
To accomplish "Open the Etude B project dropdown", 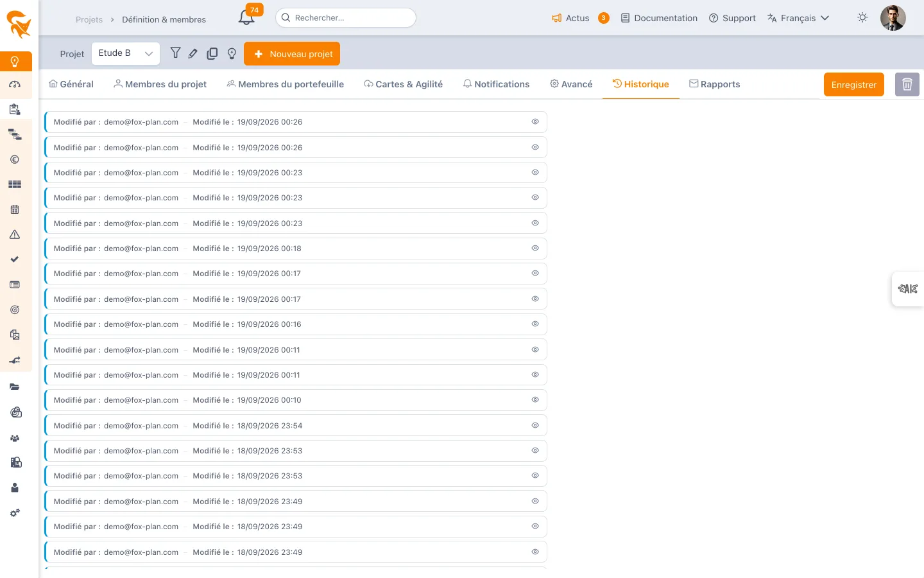I will click(x=126, y=53).
